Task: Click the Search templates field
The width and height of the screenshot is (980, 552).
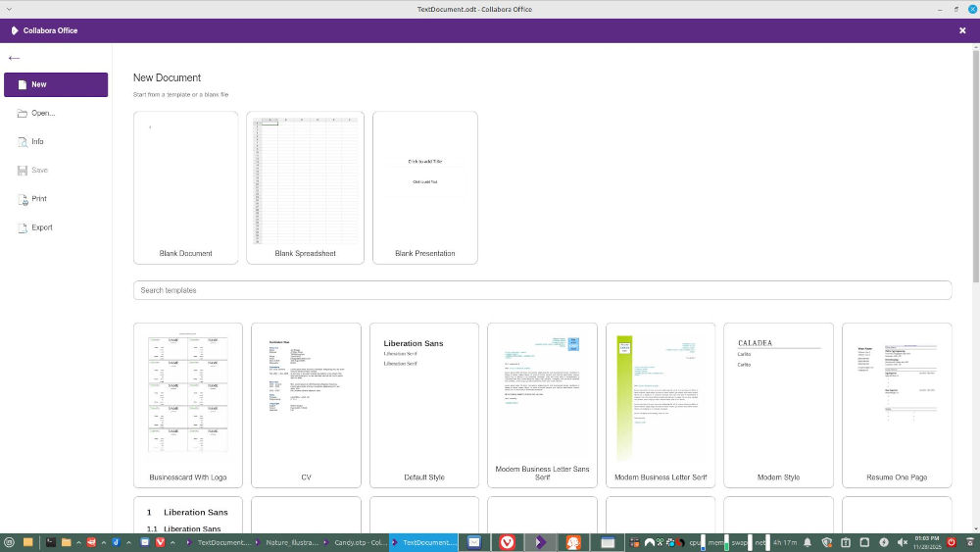Action: coord(542,290)
